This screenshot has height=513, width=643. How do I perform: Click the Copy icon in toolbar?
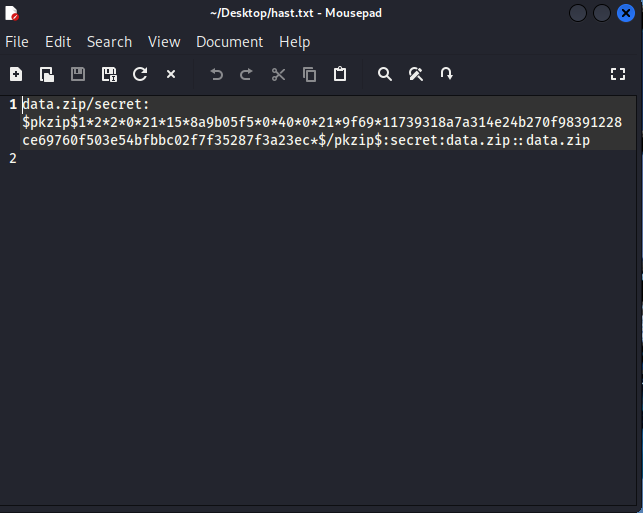click(x=310, y=74)
